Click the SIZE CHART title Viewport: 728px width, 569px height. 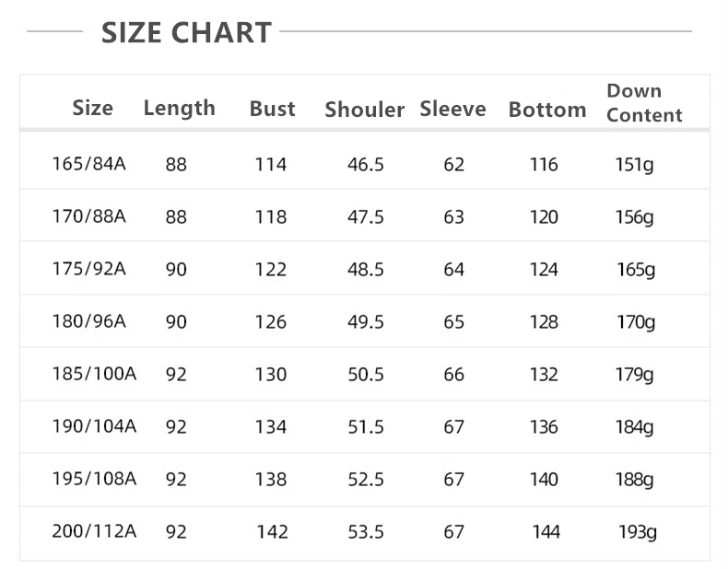point(186,33)
